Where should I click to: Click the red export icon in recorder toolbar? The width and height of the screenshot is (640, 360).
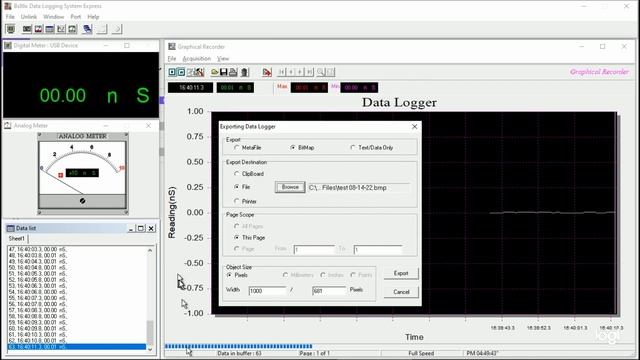pos(267,72)
